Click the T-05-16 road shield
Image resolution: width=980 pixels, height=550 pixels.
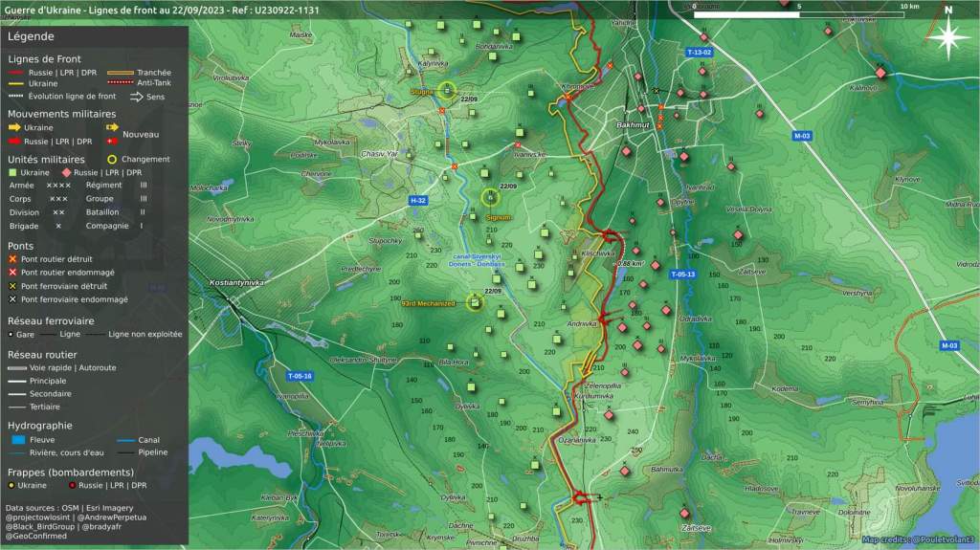click(x=299, y=376)
